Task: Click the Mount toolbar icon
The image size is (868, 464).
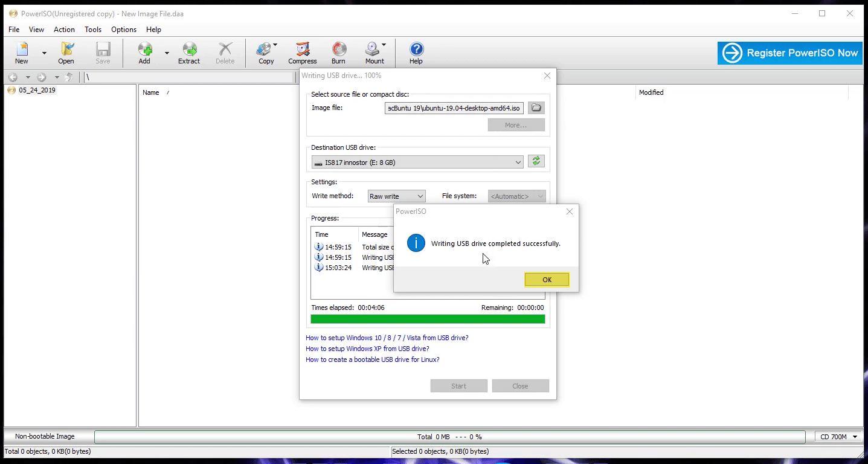Action: (375, 53)
